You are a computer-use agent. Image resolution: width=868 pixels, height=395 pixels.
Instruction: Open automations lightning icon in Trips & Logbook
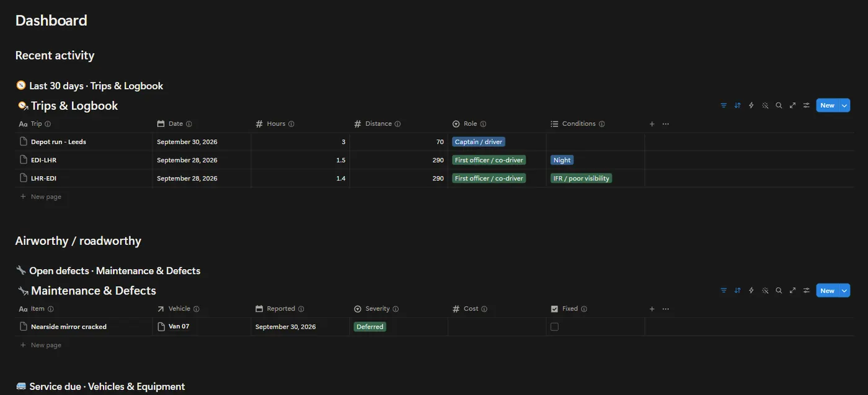click(x=751, y=105)
